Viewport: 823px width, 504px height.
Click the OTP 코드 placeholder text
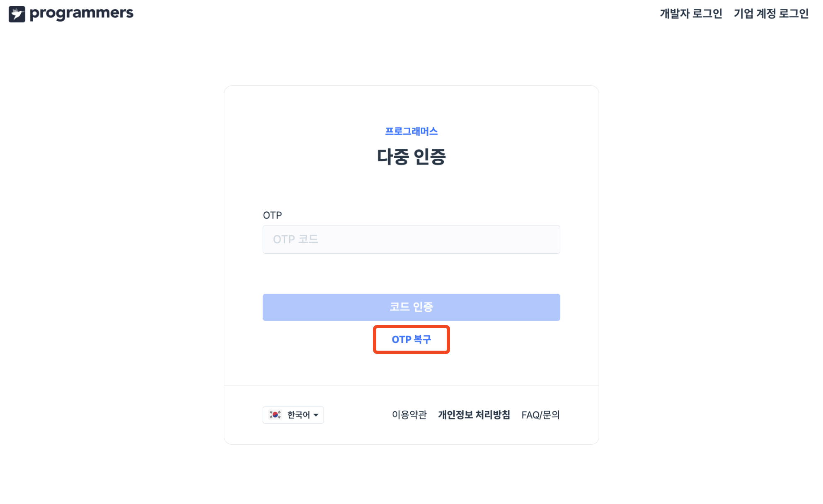click(295, 239)
